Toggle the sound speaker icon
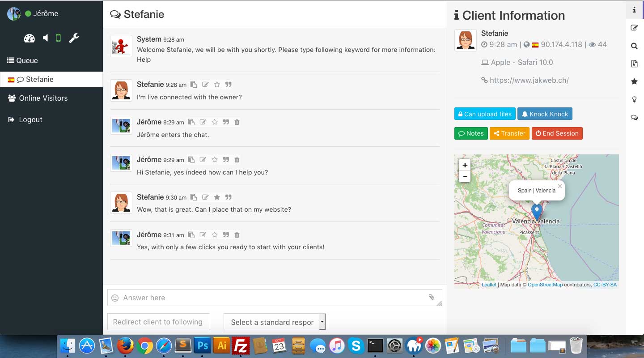This screenshot has height=358, width=644. pyautogui.click(x=45, y=38)
